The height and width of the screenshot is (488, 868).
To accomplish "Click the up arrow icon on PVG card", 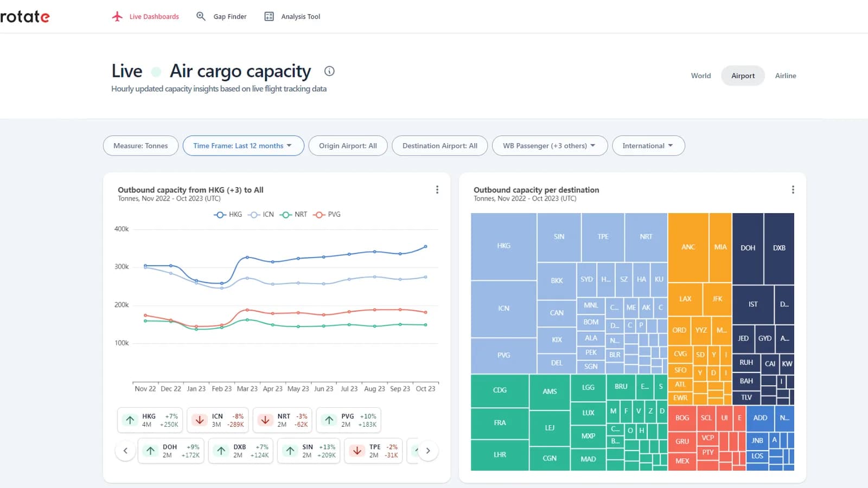I will [329, 420].
